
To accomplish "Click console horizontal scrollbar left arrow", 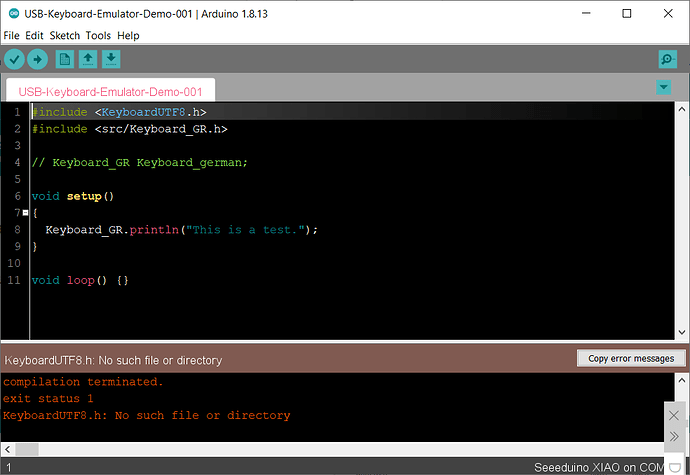I will [7, 449].
